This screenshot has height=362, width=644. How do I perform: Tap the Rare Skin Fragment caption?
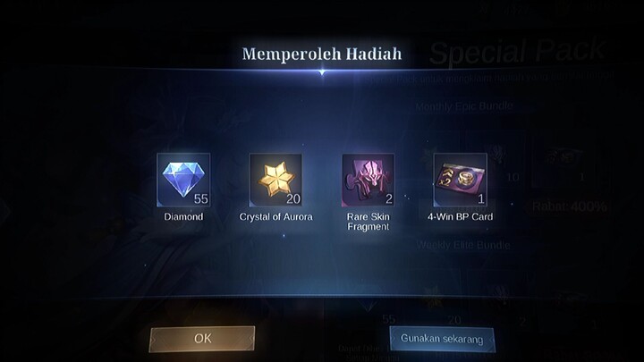[x=368, y=222]
